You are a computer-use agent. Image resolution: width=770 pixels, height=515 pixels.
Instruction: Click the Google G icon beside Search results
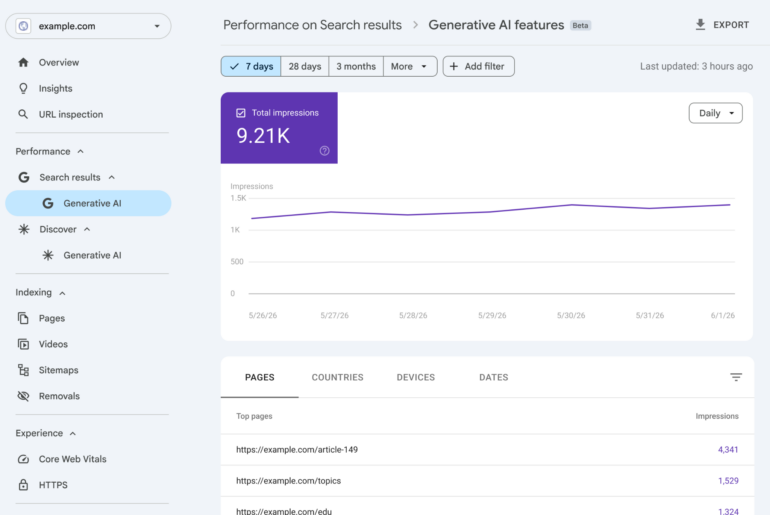pyautogui.click(x=24, y=177)
